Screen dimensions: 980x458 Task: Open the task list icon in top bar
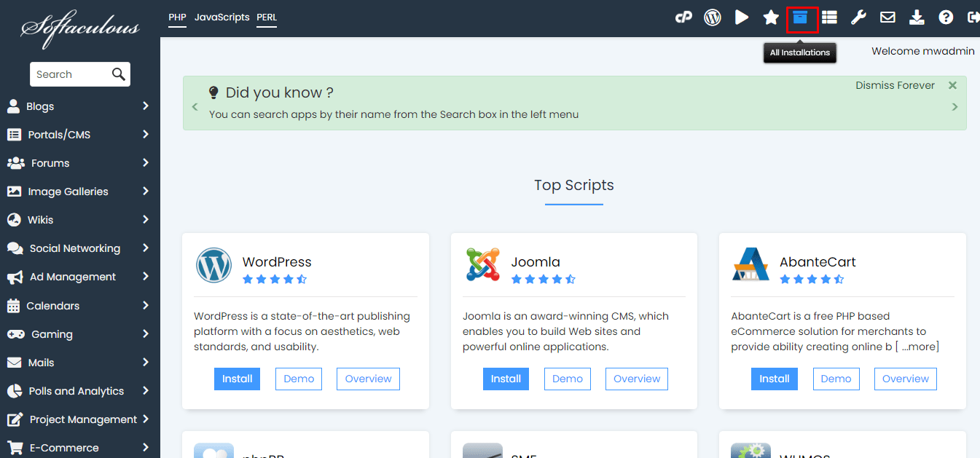coord(829,17)
